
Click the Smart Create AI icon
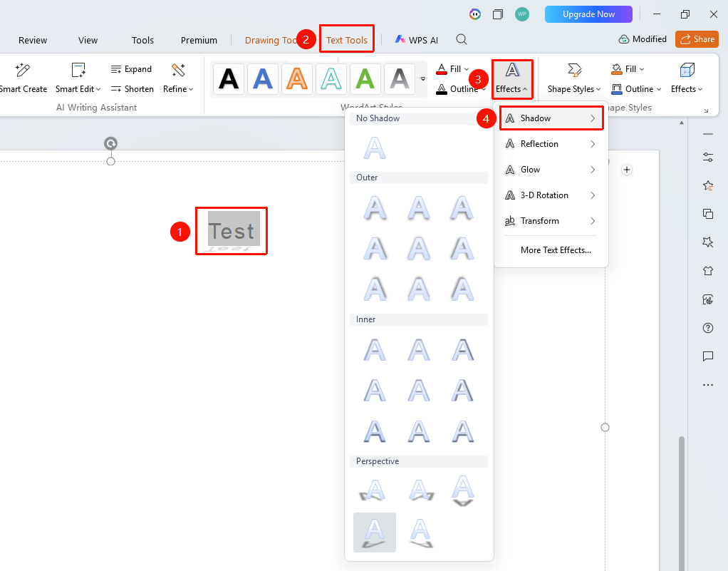click(22, 70)
